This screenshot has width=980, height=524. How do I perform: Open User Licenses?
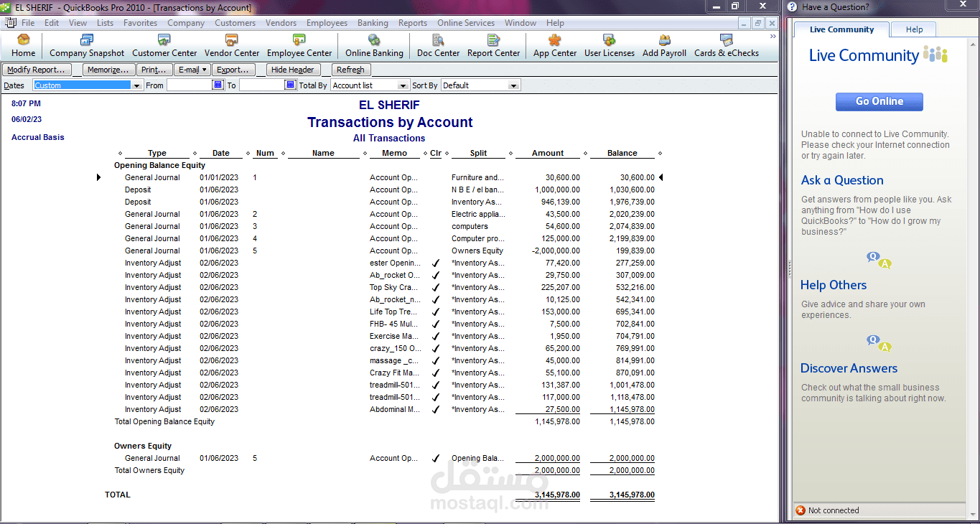[610, 45]
